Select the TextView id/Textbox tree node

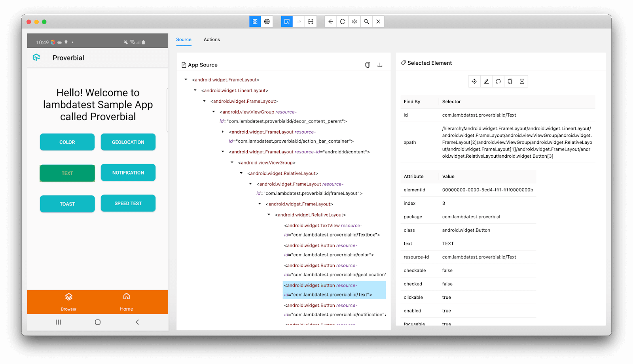(x=332, y=230)
